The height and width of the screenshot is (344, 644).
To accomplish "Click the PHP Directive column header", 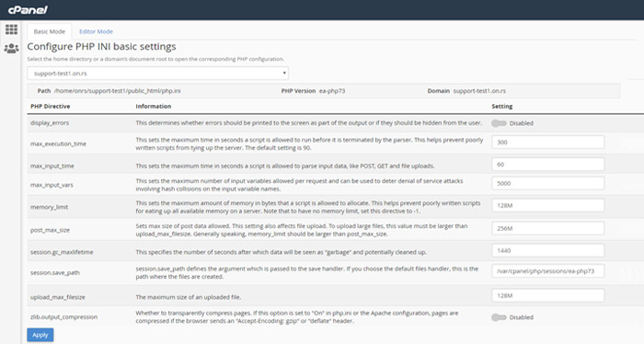I will tap(50, 107).
